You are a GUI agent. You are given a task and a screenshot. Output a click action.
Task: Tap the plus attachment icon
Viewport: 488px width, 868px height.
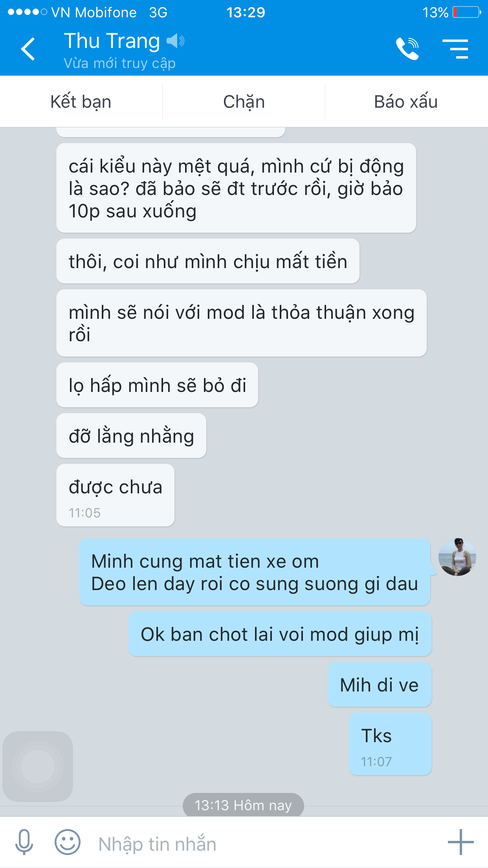click(x=460, y=842)
